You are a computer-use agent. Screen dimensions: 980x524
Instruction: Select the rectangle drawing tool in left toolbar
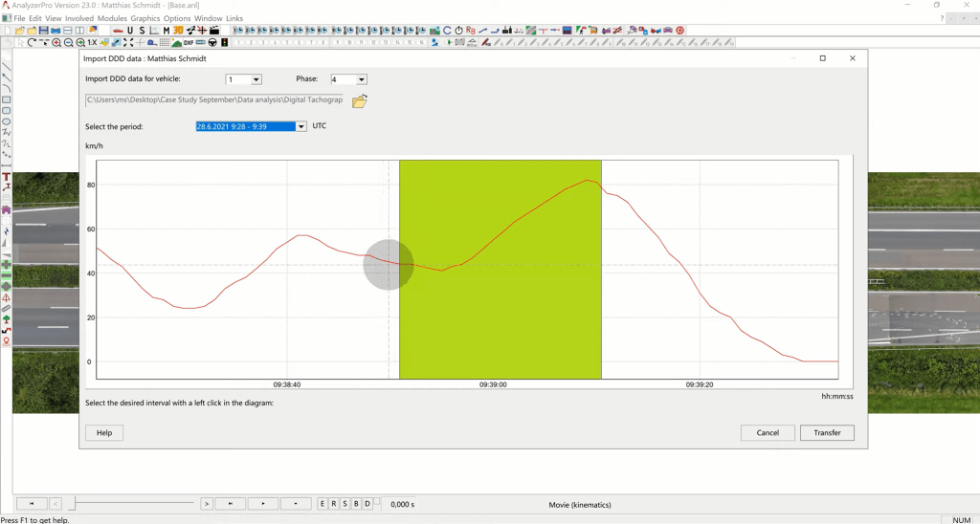(6, 99)
